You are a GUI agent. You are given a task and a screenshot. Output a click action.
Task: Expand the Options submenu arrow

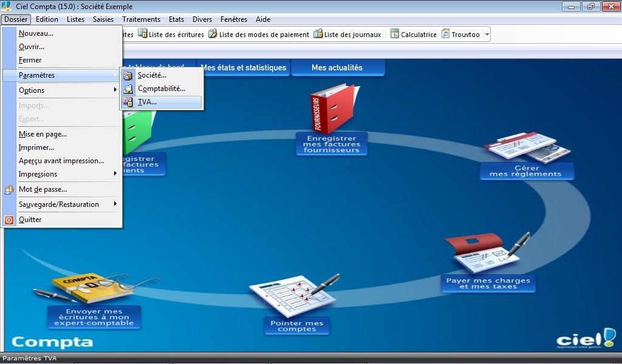(115, 90)
